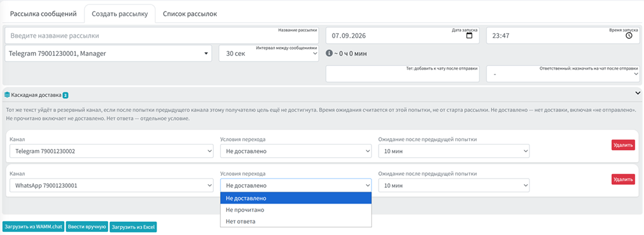Open the 30 сек message interval dropdown
The image size is (644, 235).
[x=269, y=53]
